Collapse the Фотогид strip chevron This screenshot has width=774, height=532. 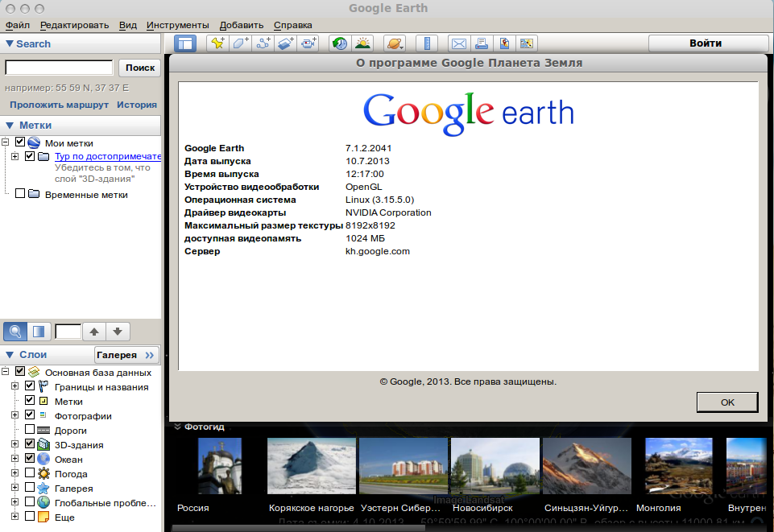point(177,427)
